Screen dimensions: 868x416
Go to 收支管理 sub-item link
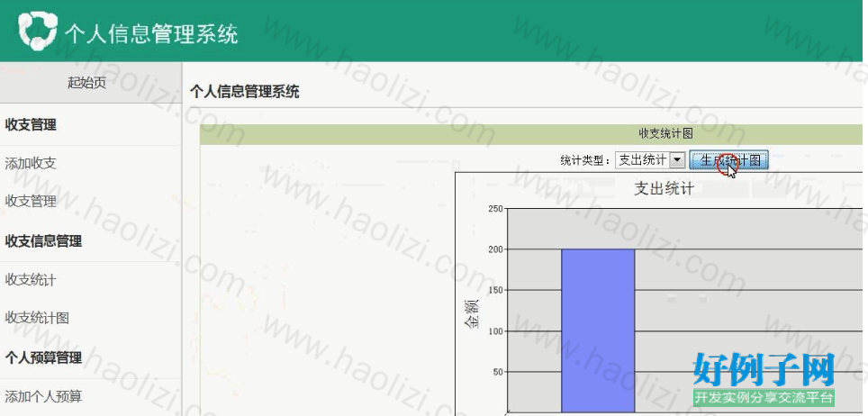tap(31, 201)
